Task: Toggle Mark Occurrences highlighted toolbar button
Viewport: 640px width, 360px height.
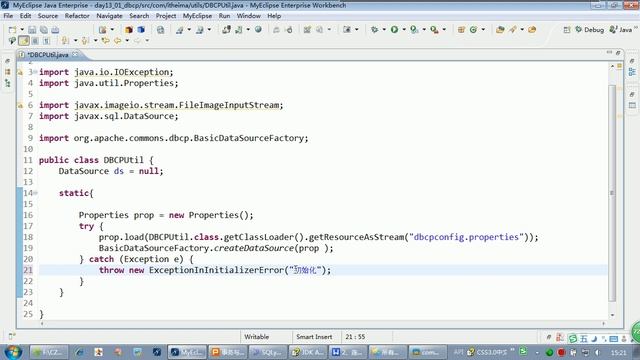Action: click(24, 41)
